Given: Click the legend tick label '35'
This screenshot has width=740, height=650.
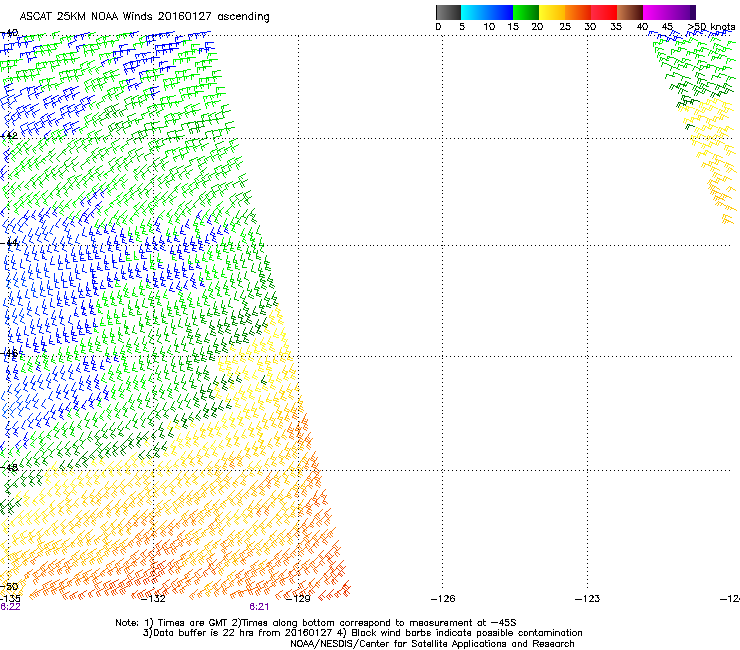Looking at the screenshot, I should [x=616, y=27].
